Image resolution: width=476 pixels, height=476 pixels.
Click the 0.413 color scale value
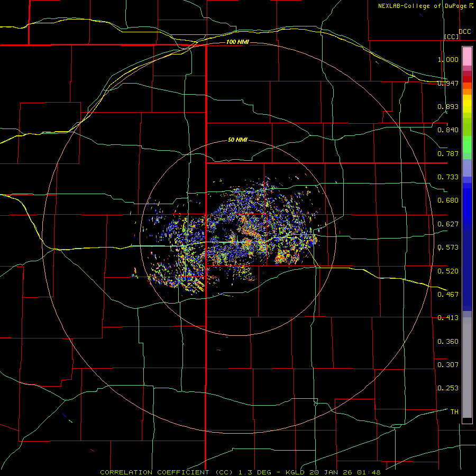pyautogui.click(x=448, y=318)
